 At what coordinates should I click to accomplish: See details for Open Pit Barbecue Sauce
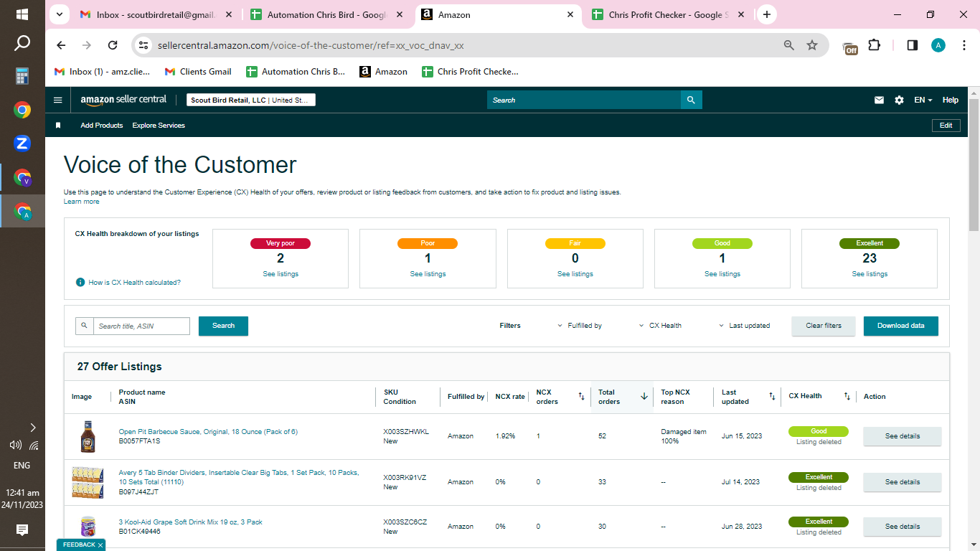click(902, 436)
